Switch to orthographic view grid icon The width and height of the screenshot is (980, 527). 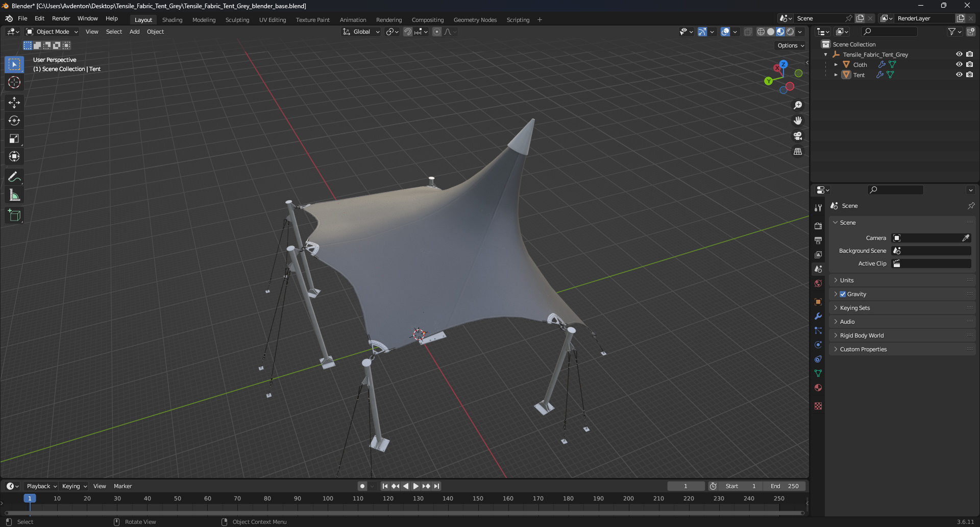(798, 152)
